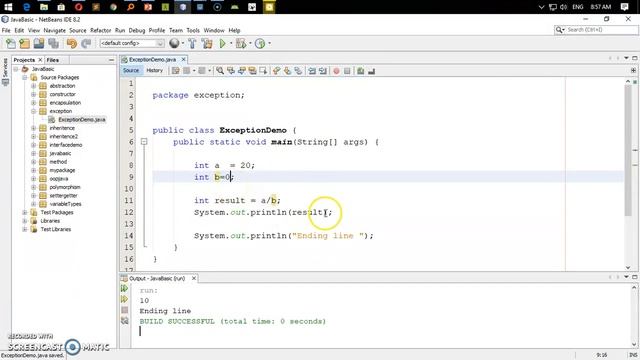Collapse the exception package node
The width and height of the screenshot is (640, 360).
coord(34,111)
